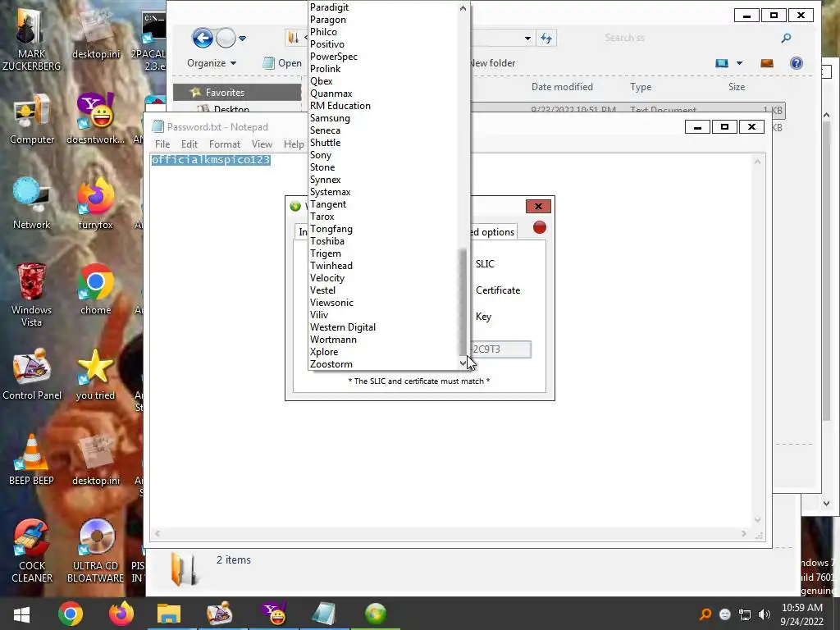Sort by the Type column header
The width and height of the screenshot is (840, 630).
click(x=641, y=87)
